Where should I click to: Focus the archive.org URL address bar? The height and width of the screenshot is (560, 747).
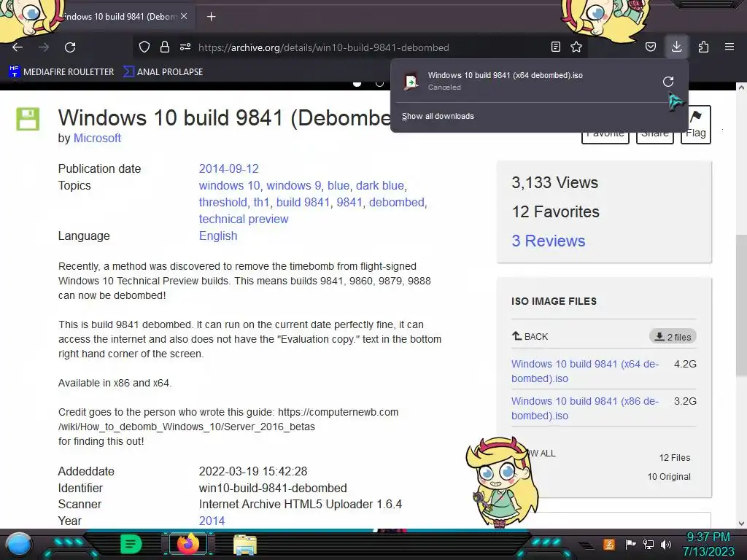pyautogui.click(x=323, y=47)
